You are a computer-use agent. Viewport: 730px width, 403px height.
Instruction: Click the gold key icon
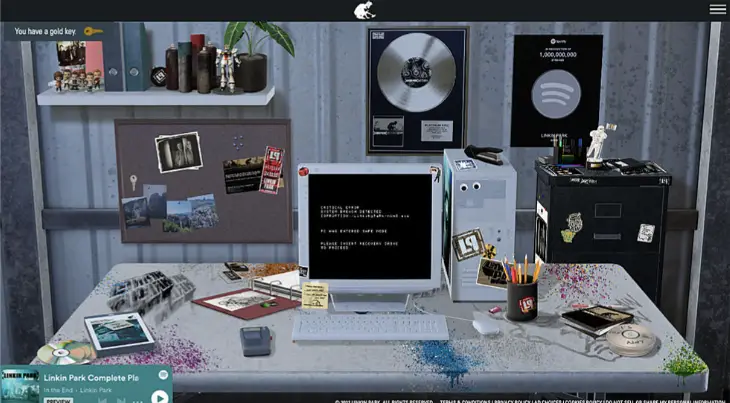pos(94,31)
